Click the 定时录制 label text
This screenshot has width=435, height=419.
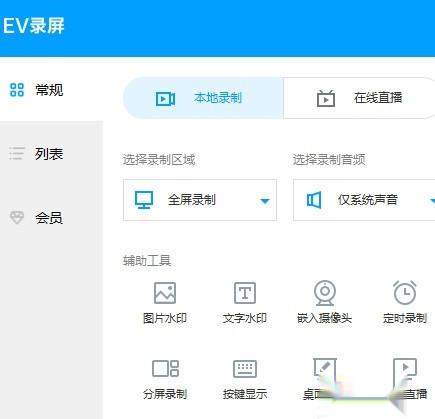coord(405,318)
